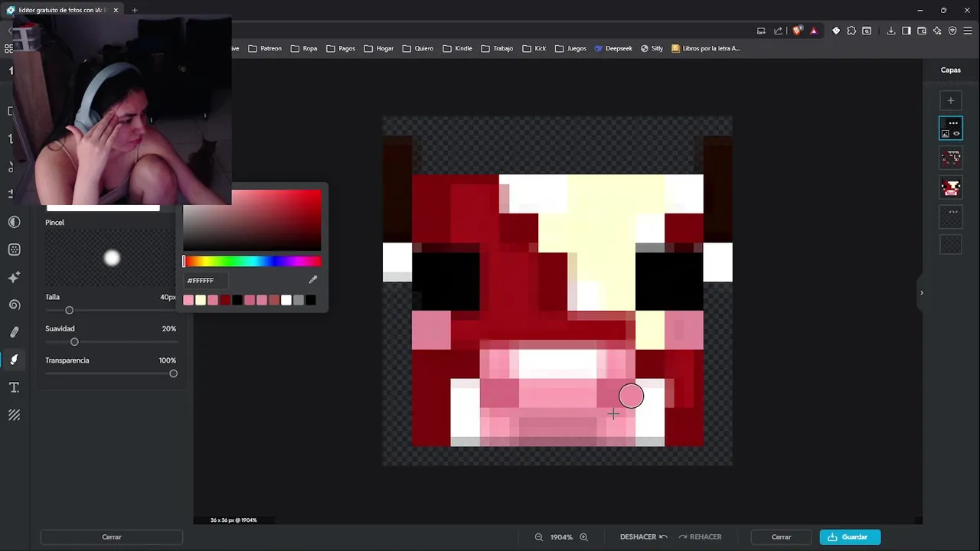Toggle the browser sidebar panel icon
The width and height of the screenshot is (980, 551).
pyautogui.click(x=906, y=31)
